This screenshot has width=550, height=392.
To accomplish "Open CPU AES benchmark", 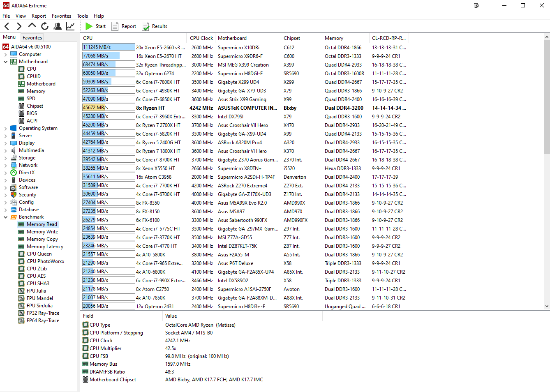I will pyautogui.click(x=36, y=276).
